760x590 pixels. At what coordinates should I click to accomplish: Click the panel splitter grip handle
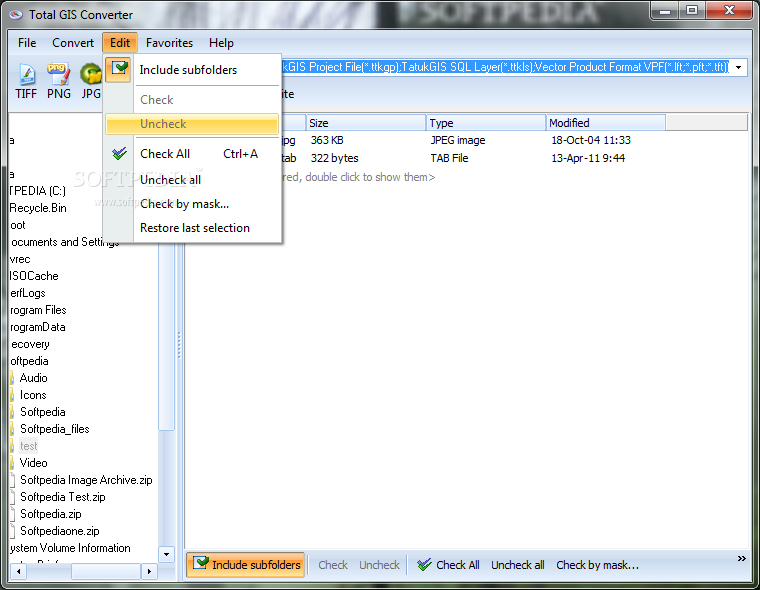click(179, 345)
